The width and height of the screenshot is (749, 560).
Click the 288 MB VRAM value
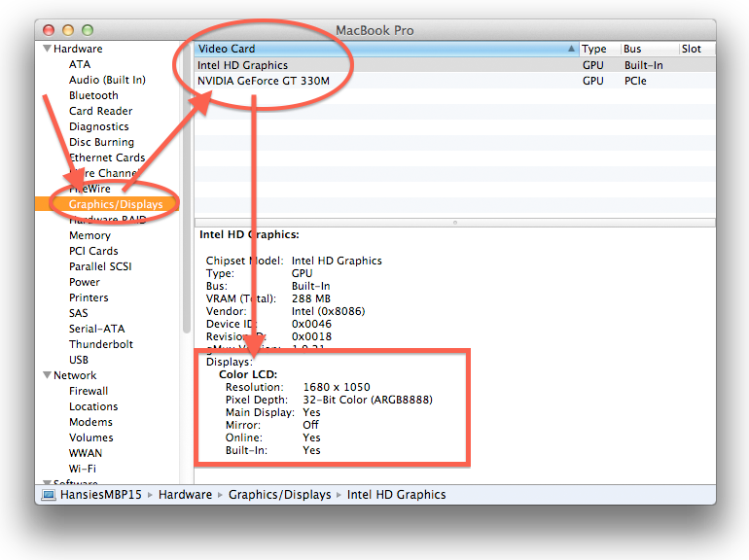[x=311, y=298]
